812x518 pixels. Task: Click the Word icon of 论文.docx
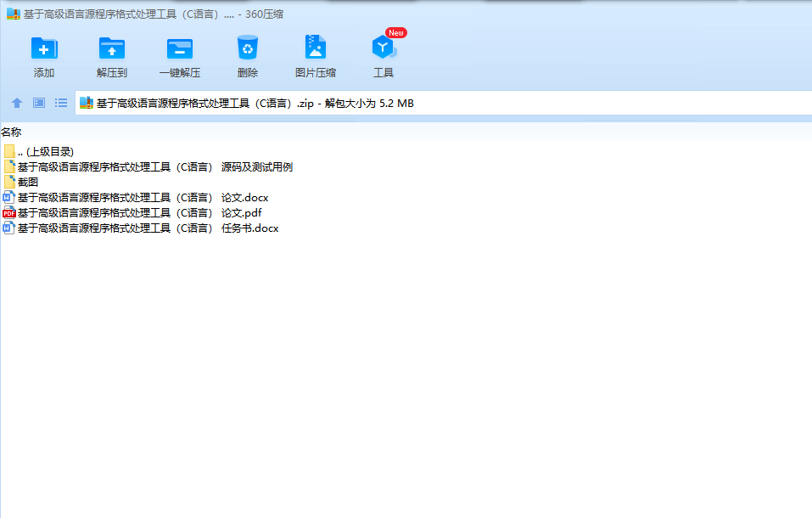[8, 198]
